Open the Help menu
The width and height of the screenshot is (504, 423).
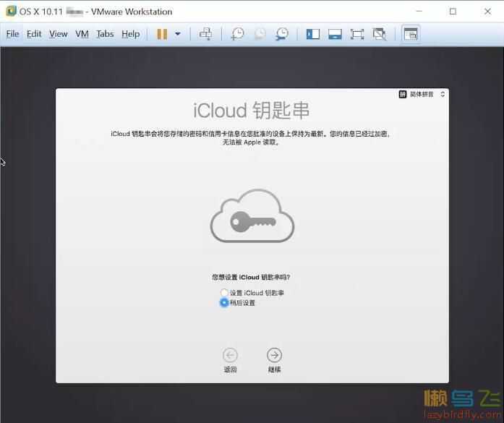(130, 34)
